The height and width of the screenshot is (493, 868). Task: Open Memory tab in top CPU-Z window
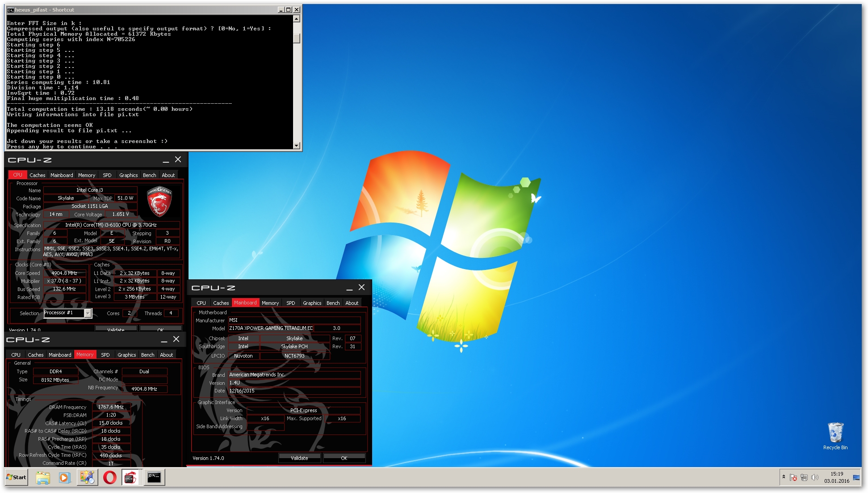[87, 175]
